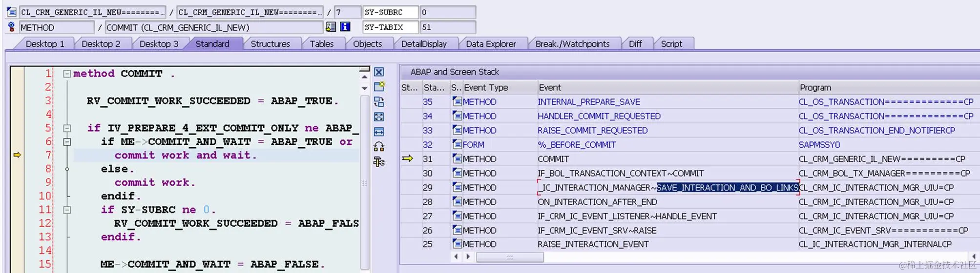Open the Script tab
The image size is (980, 273).
point(671,44)
